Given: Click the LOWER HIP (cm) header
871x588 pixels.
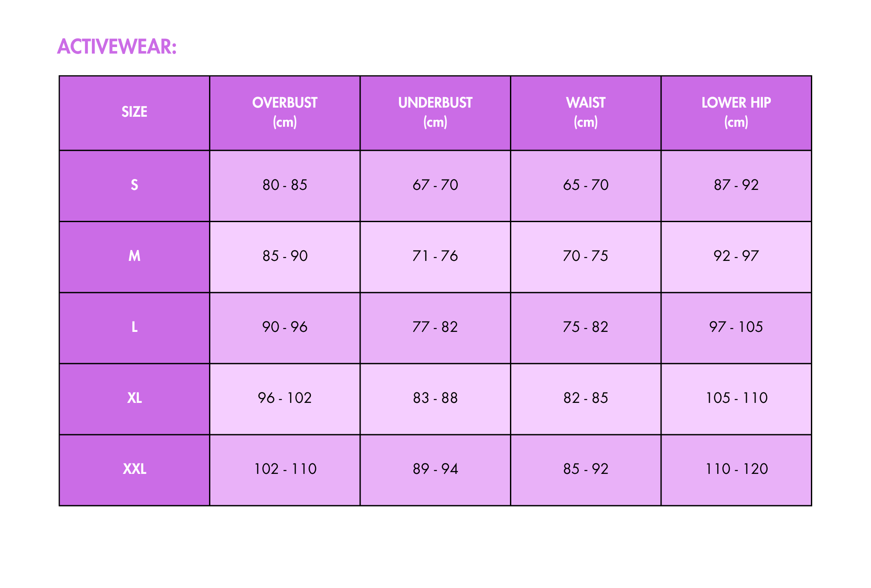Looking at the screenshot, I should tap(736, 112).
